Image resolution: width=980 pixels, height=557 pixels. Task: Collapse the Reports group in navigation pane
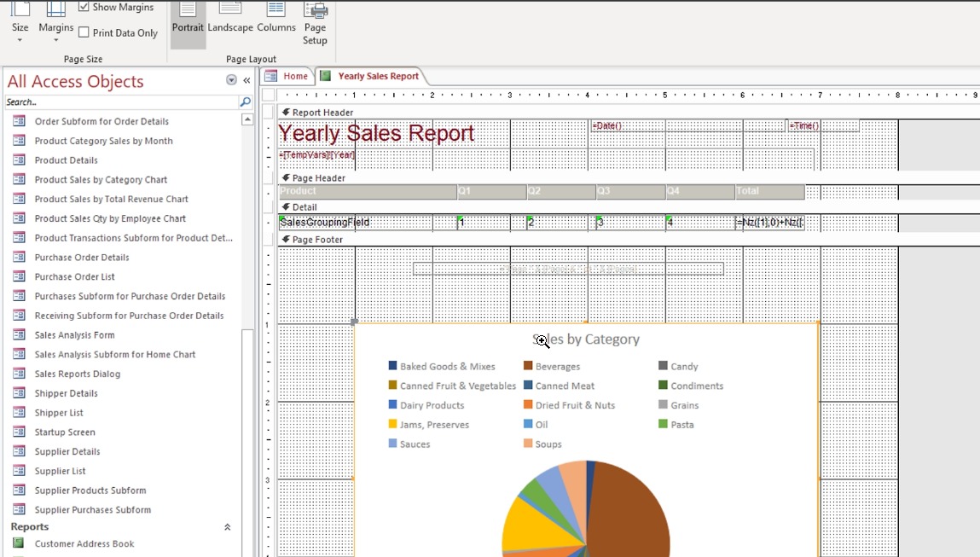[x=227, y=527]
